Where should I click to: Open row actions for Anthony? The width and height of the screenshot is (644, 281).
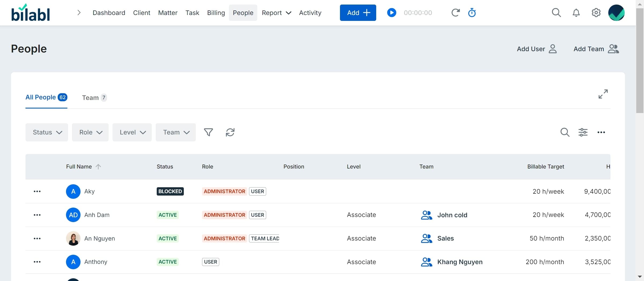(x=37, y=262)
